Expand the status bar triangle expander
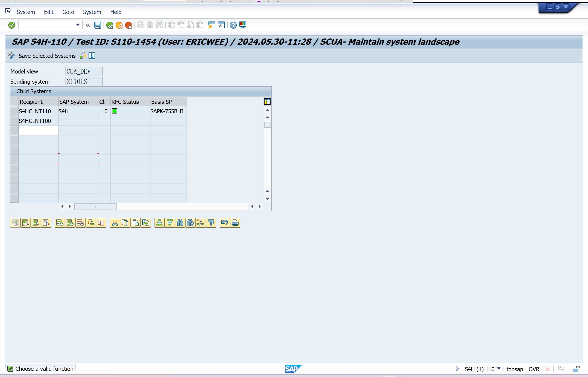 click(x=457, y=369)
